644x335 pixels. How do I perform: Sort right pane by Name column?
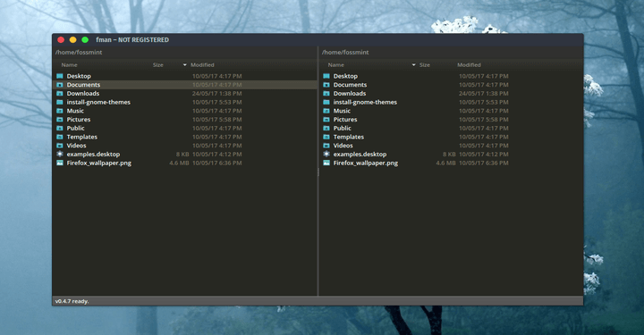coord(336,65)
